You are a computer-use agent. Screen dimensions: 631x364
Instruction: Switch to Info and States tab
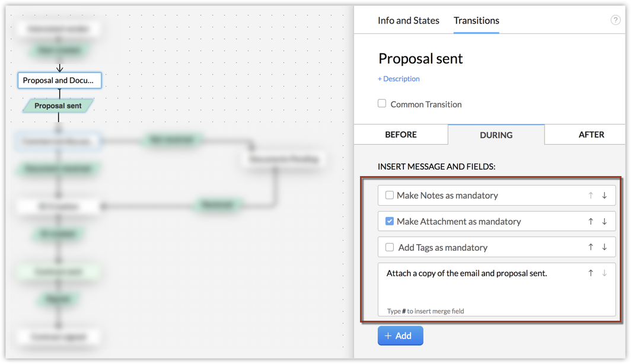point(409,21)
